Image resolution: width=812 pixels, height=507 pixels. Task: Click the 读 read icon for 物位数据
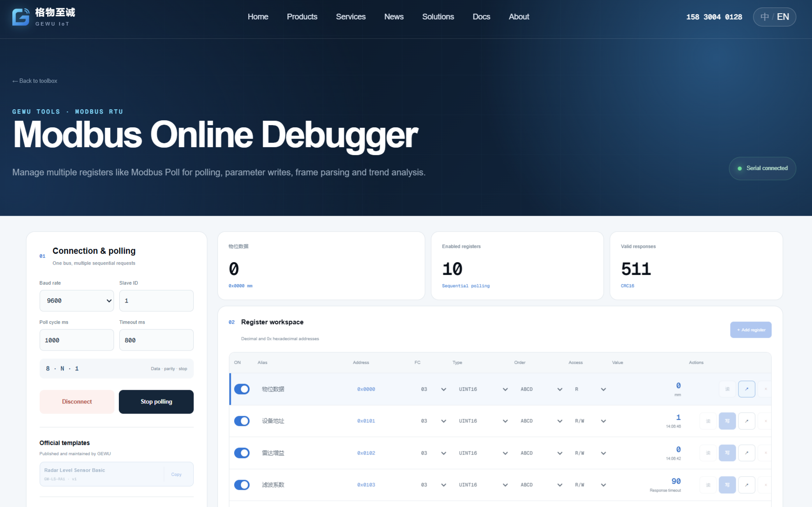point(727,389)
